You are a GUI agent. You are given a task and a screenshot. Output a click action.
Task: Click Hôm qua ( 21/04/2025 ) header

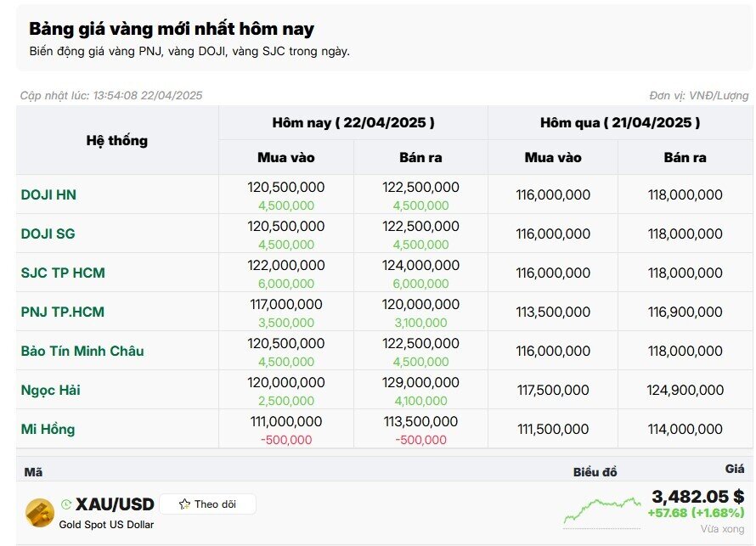(620, 122)
